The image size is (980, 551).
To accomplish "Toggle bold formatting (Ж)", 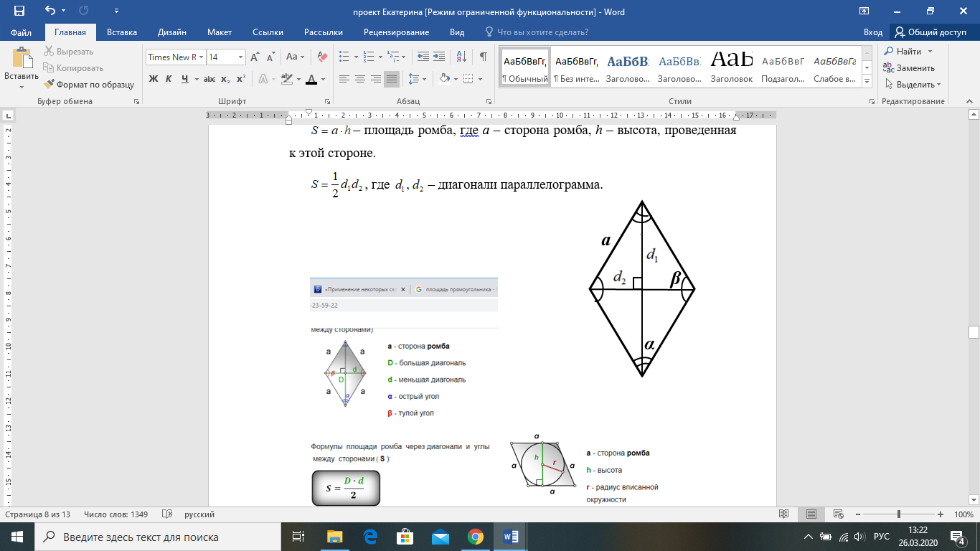I will point(153,79).
